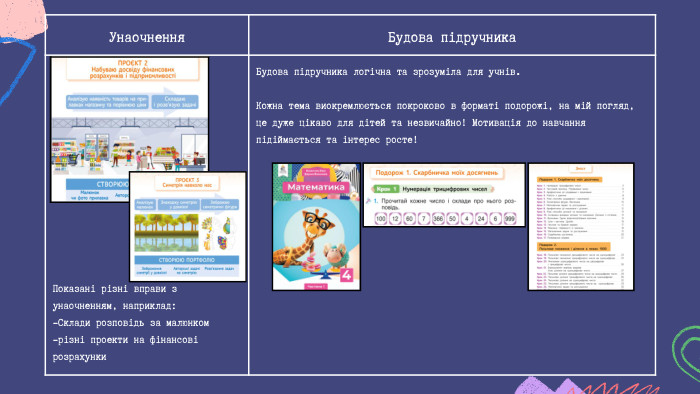Click the trees reflection picture in Project 3

click(x=167, y=232)
